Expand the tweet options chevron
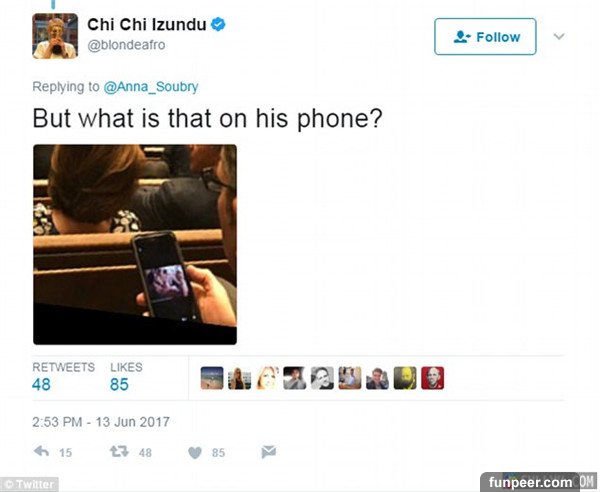This screenshot has width=600, height=492. (x=559, y=36)
